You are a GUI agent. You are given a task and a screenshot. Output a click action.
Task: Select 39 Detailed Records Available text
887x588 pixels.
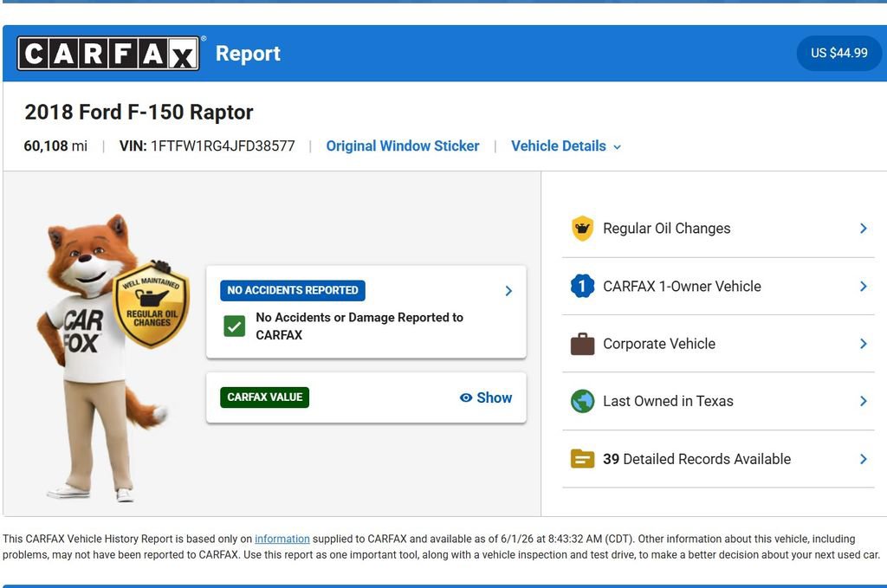click(697, 459)
